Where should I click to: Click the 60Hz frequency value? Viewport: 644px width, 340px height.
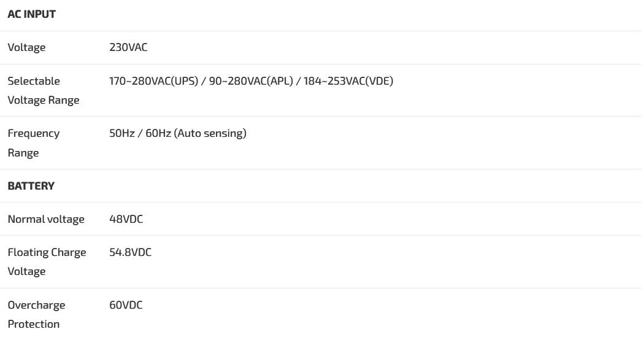pyautogui.click(x=158, y=133)
